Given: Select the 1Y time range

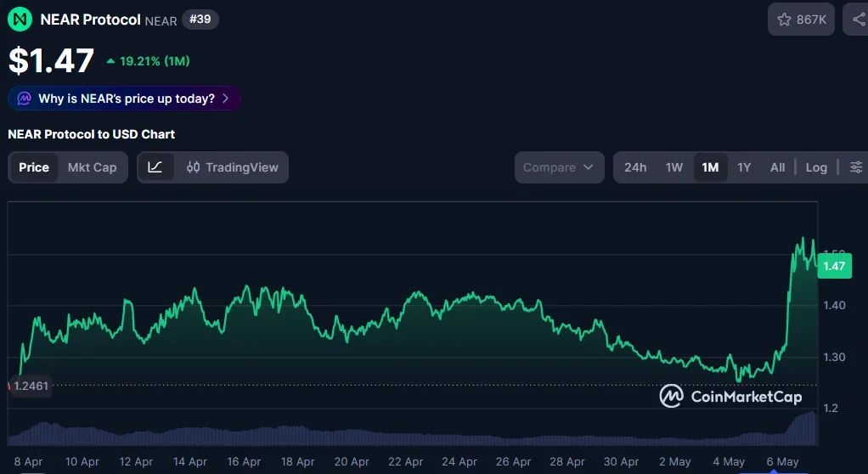Looking at the screenshot, I should coord(744,167).
